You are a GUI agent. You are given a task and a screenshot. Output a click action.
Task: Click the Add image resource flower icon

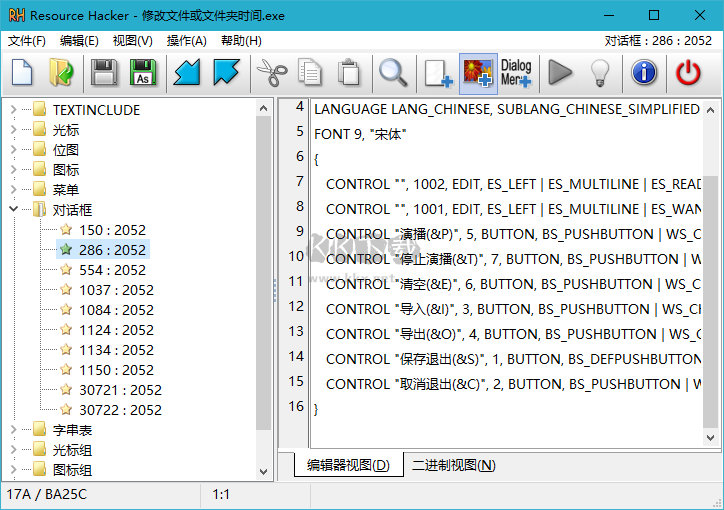coord(478,73)
